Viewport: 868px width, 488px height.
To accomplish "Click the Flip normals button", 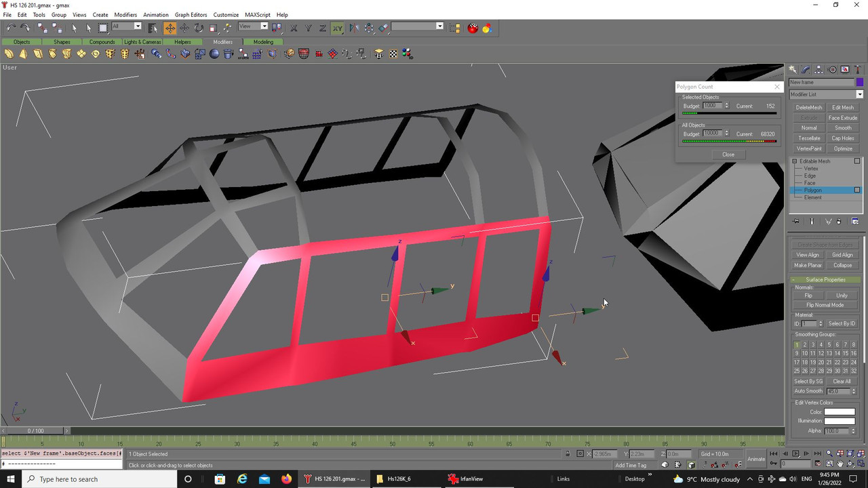I will point(808,296).
